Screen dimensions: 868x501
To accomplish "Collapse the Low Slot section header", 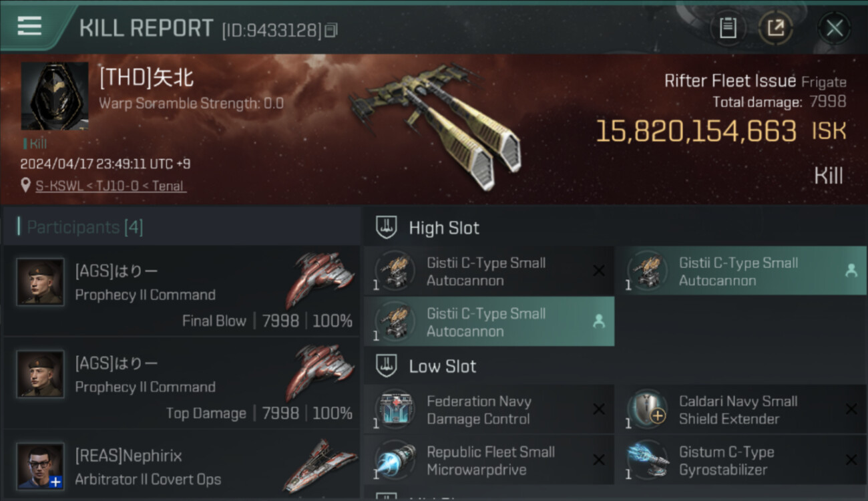I will [426, 366].
